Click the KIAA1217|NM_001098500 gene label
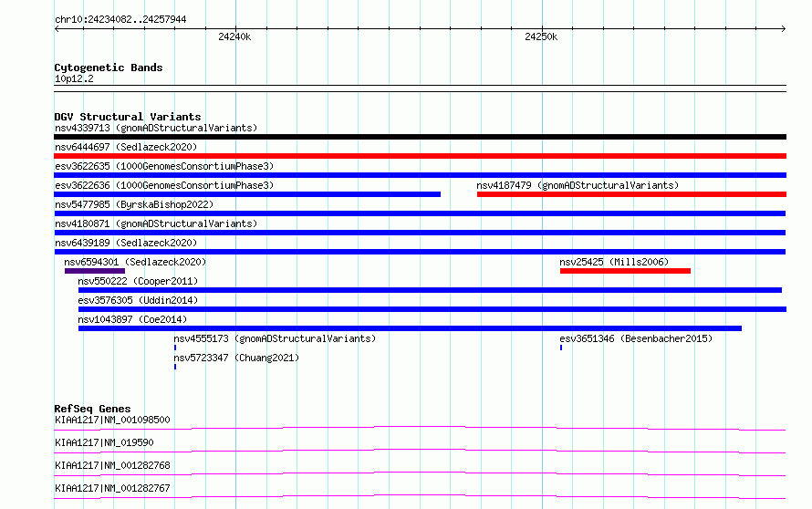The width and height of the screenshot is (812, 509). coord(112,420)
